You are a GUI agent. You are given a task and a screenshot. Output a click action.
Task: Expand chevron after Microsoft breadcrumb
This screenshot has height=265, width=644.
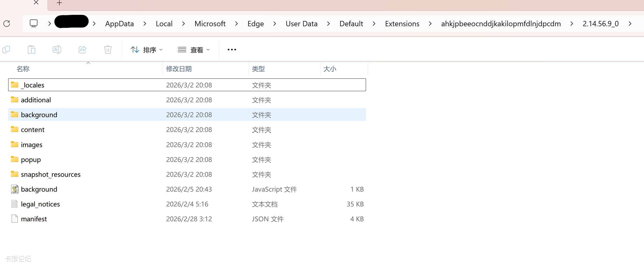click(236, 24)
